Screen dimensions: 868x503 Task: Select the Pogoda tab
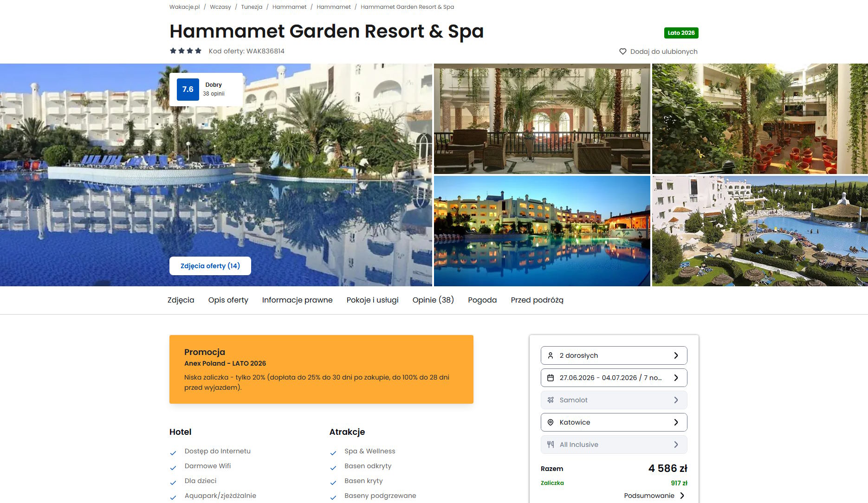click(x=482, y=300)
